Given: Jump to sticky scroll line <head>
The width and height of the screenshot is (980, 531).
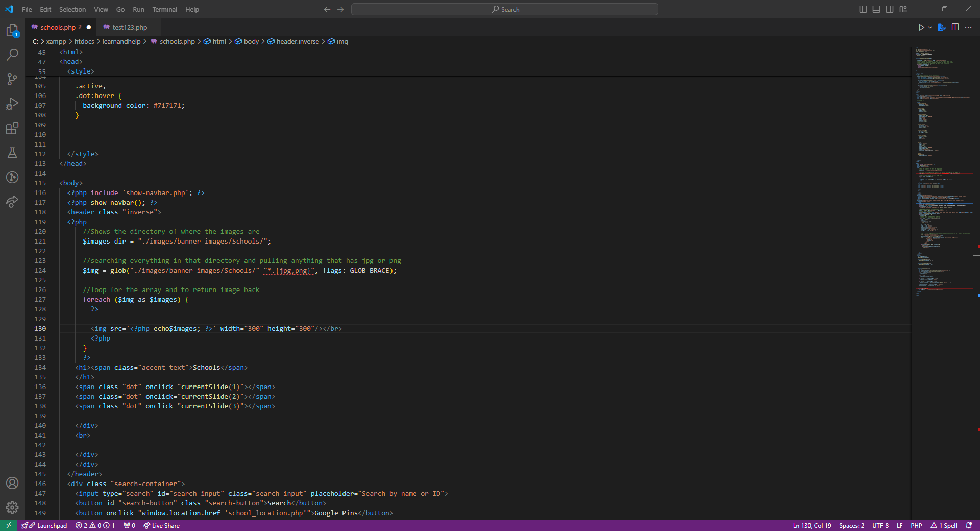Looking at the screenshot, I should pos(71,62).
